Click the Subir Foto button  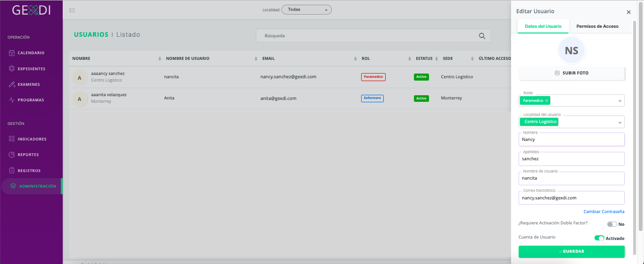pos(571,73)
